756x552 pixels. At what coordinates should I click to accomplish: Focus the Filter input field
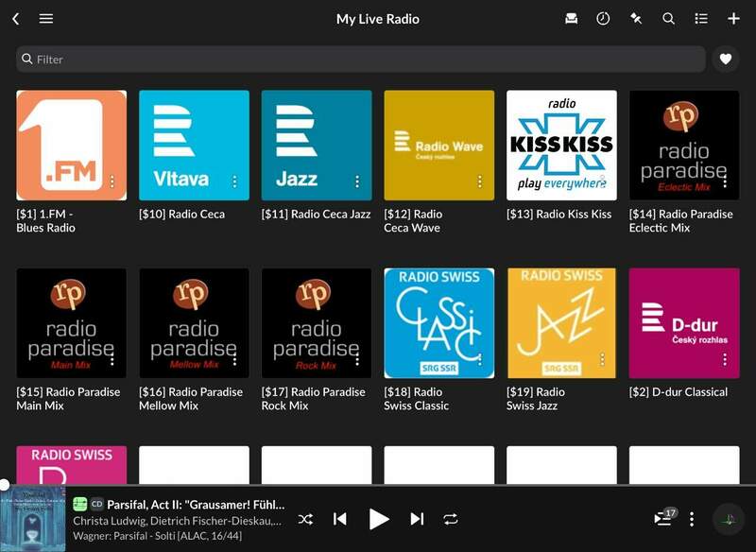click(361, 60)
